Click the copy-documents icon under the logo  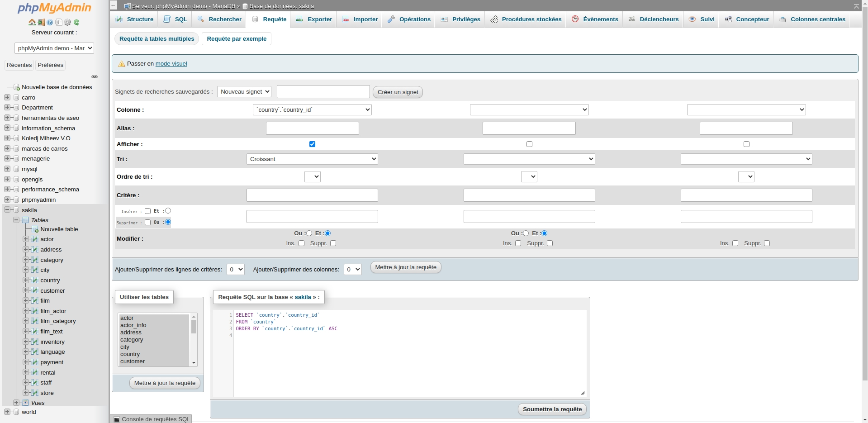pyautogui.click(x=59, y=22)
